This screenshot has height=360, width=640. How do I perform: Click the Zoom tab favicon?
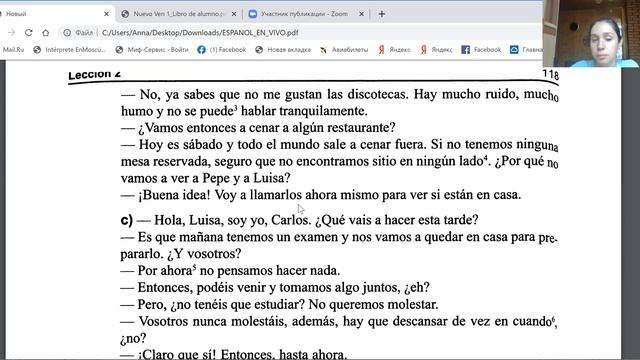253,14
